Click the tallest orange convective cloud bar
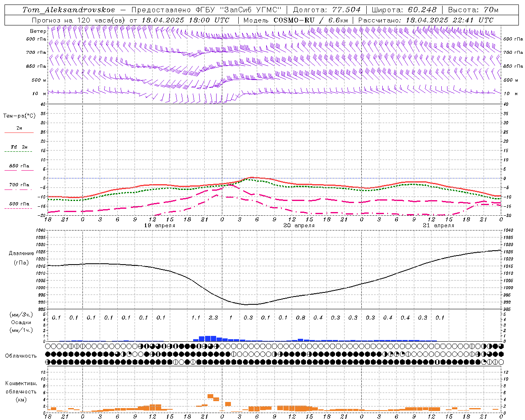This screenshot has height=420, width=525. [x=210, y=396]
